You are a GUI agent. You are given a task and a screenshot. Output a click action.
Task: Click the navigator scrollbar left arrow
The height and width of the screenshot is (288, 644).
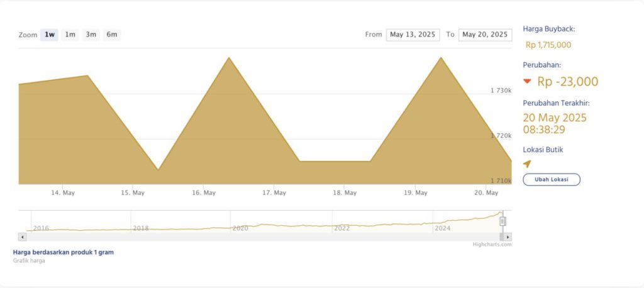click(x=22, y=237)
